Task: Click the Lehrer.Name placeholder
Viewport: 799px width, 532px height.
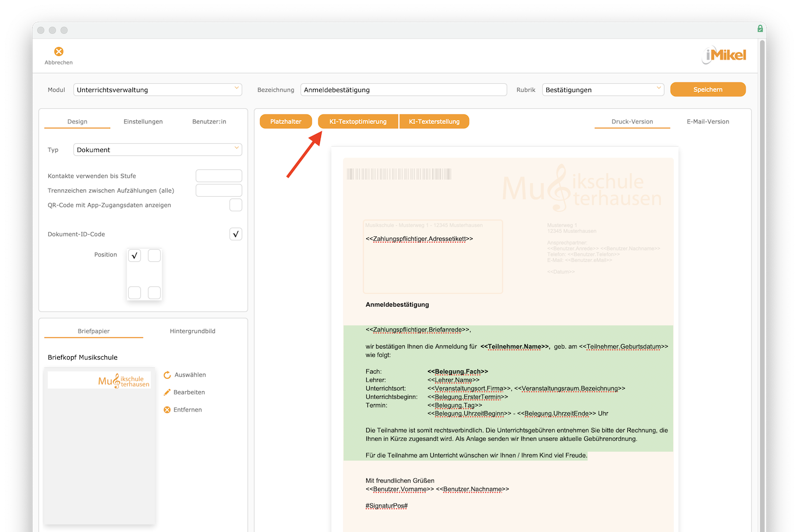Action: click(x=454, y=380)
